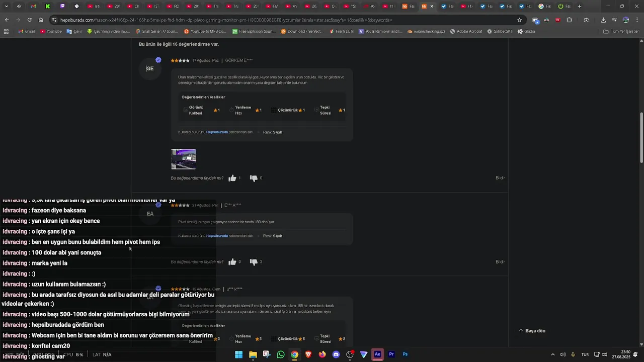Open WhatsApp from the taskbar

(x=281, y=354)
